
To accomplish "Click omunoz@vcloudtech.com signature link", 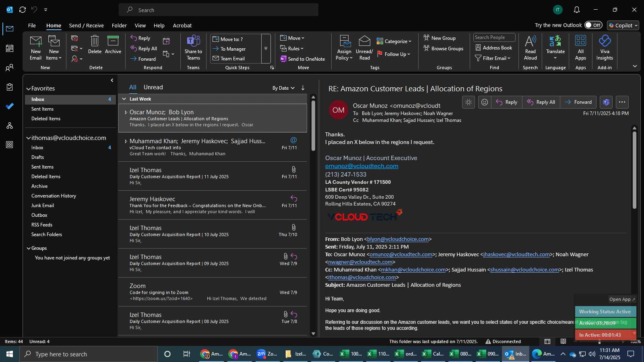I will (x=361, y=166).
